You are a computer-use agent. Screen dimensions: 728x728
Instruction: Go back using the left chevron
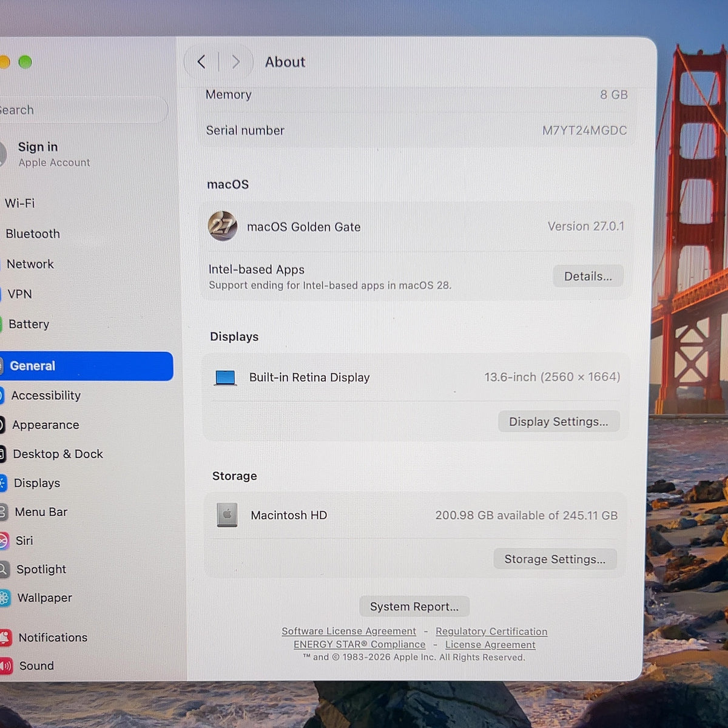pyautogui.click(x=201, y=61)
